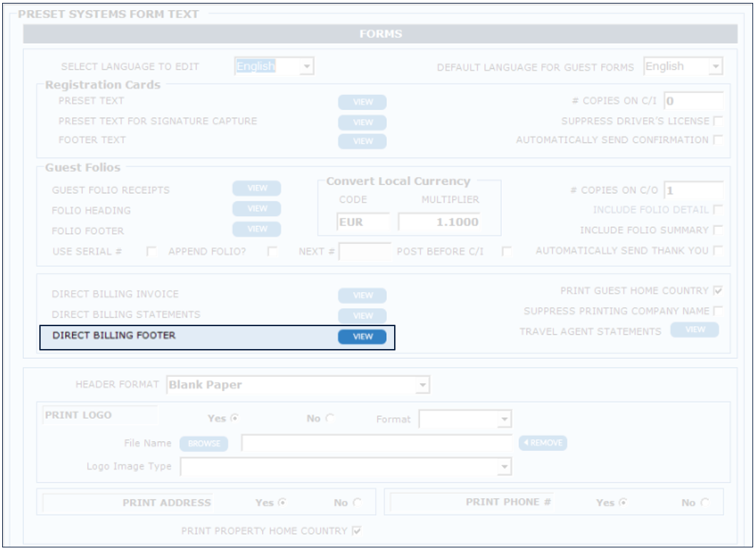This screenshot has width=756, height=551.
Task: Click VIEW for Preset Text for Signature Capture
Action: click(362, 122)
